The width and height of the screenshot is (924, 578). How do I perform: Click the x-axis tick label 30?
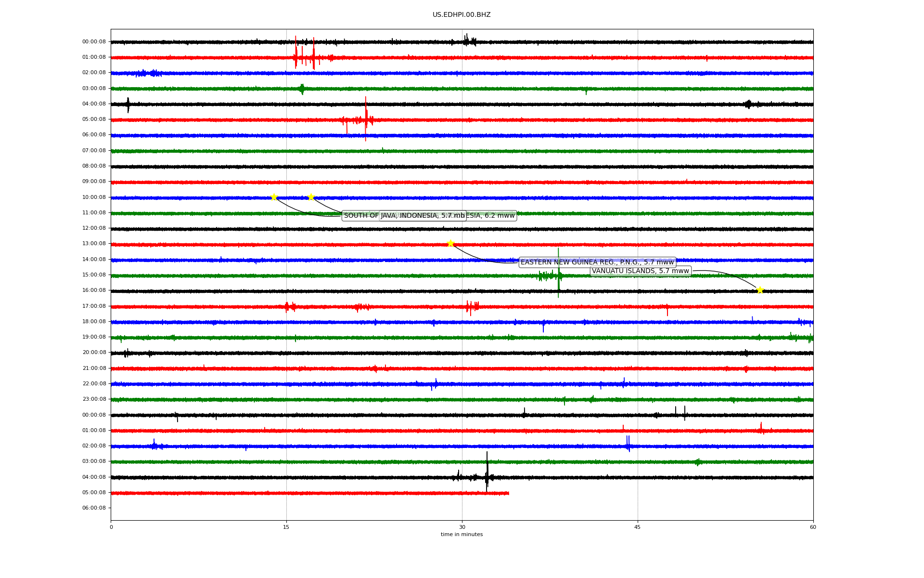462,527
